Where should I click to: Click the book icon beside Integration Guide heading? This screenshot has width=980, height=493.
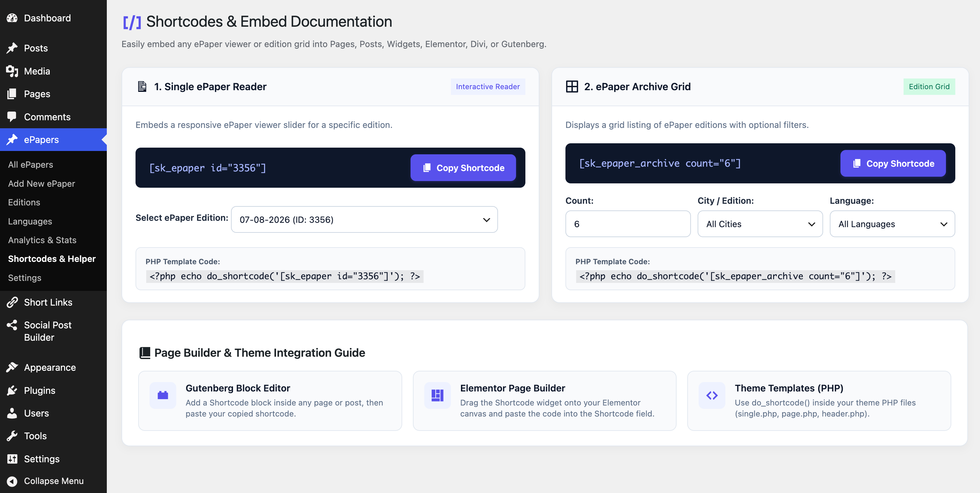145,353
